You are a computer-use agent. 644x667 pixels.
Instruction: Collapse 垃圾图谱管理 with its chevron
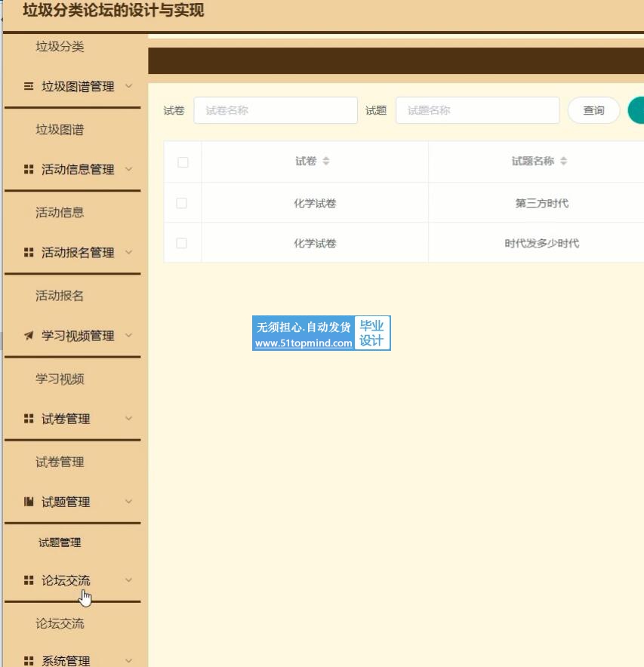click(128, 86)
